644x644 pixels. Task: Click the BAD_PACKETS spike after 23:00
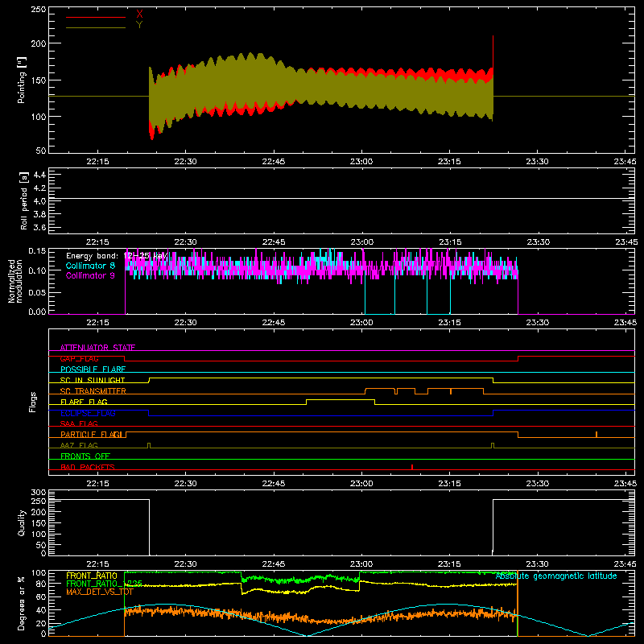(x=412, y=467)
